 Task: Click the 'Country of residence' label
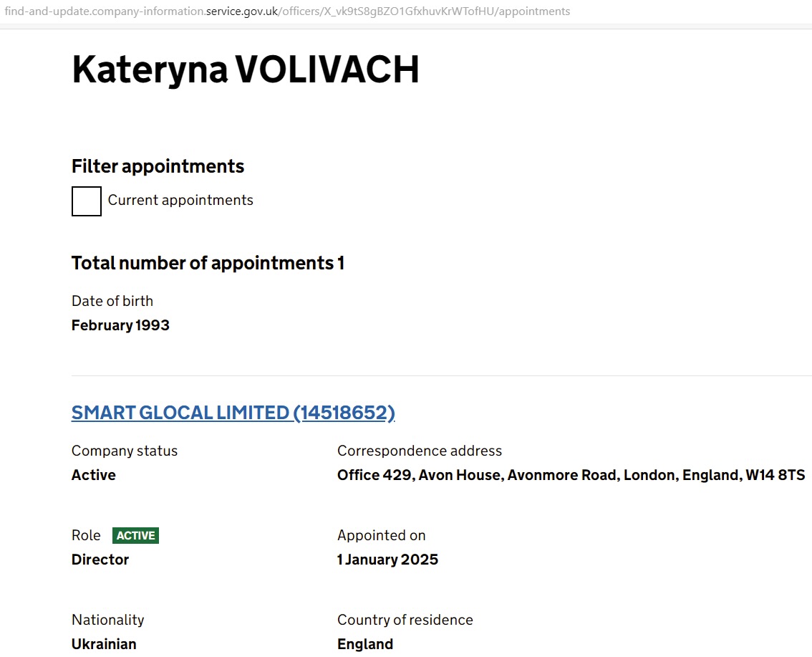[405, 620]
